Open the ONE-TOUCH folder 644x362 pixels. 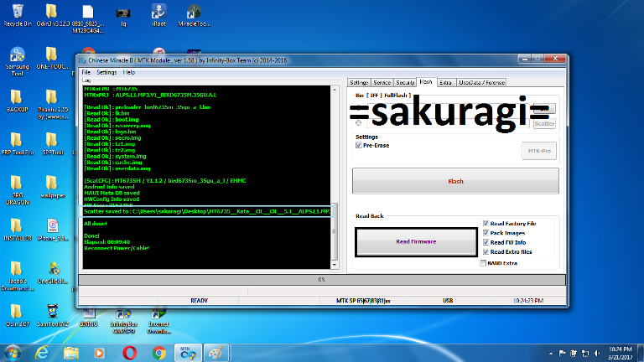point(53,59)
